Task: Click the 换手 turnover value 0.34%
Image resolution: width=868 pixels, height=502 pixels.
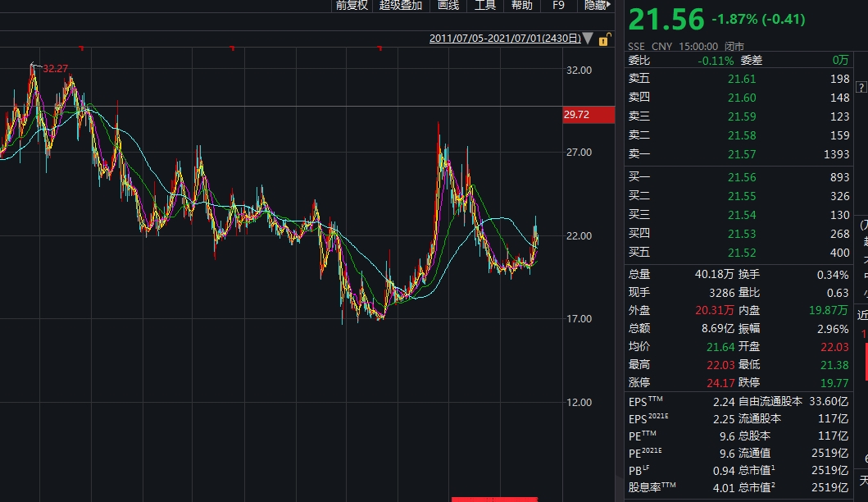Action: click(x=833, y=275)
